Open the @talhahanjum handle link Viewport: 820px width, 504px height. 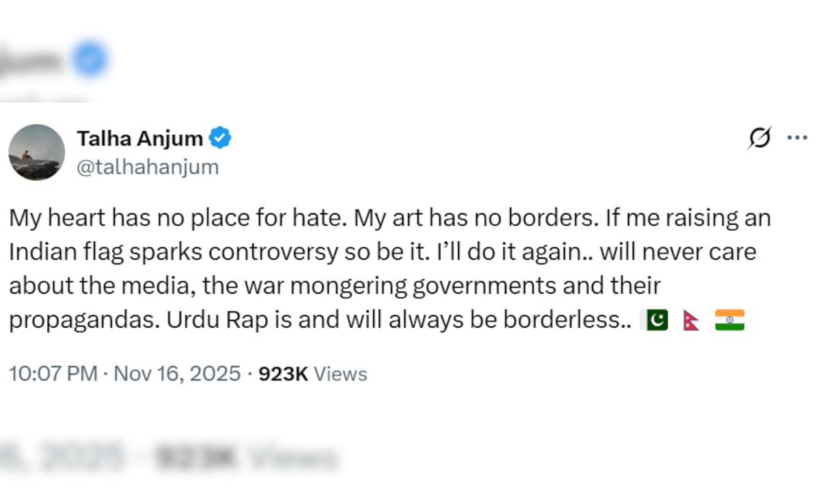148,167
